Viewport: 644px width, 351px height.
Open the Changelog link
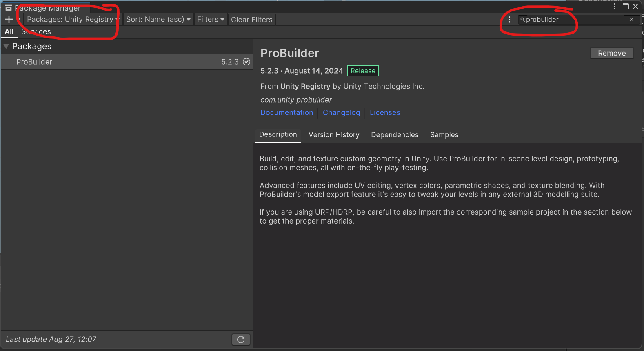342,112
